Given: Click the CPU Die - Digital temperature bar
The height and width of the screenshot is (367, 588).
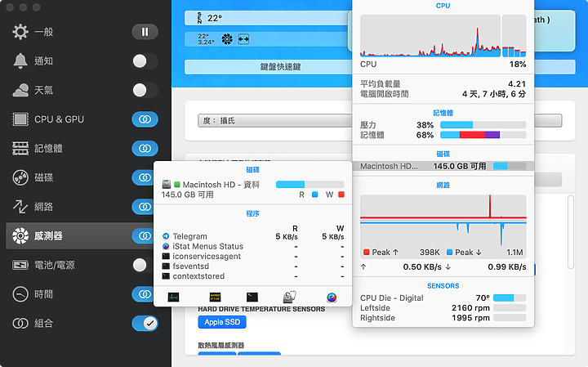Looking at the screenshot, I should 510,298.
